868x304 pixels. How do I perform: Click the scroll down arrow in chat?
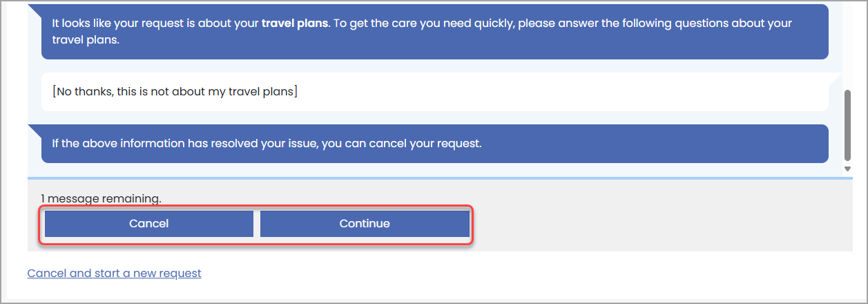(x=847, y=169)
